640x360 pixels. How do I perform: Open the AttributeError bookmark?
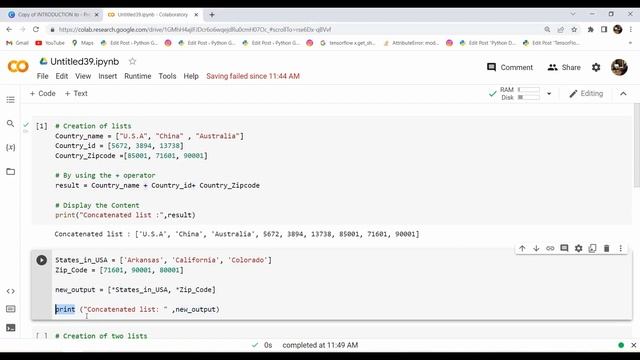(411, 43)
